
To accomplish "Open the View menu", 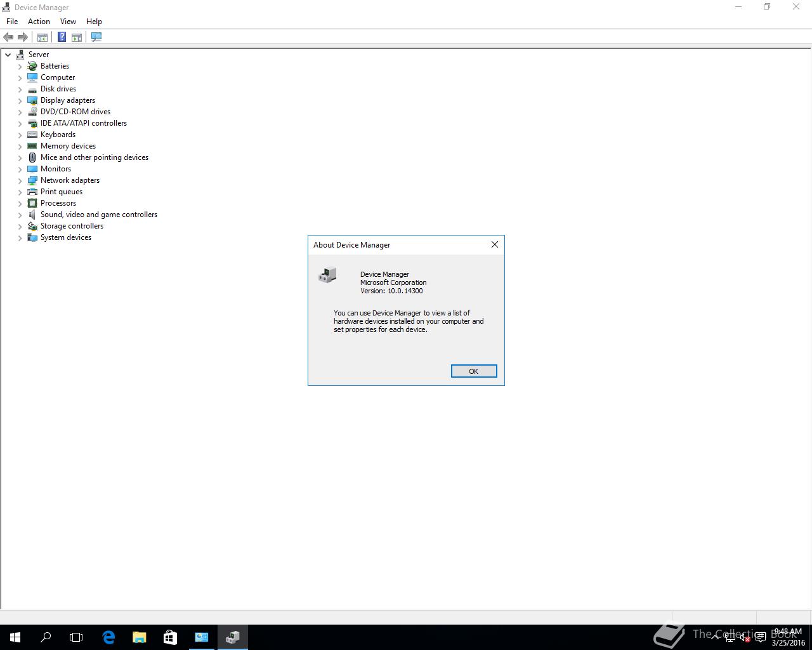I will 68,22.
